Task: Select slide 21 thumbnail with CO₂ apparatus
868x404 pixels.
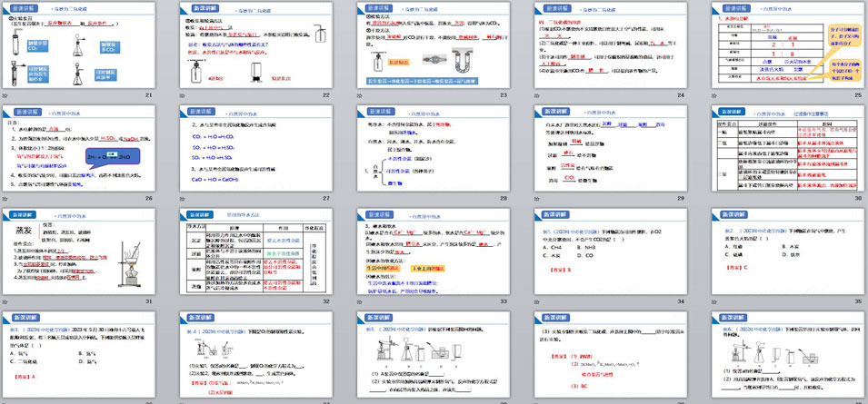Action: coord(80,44)
